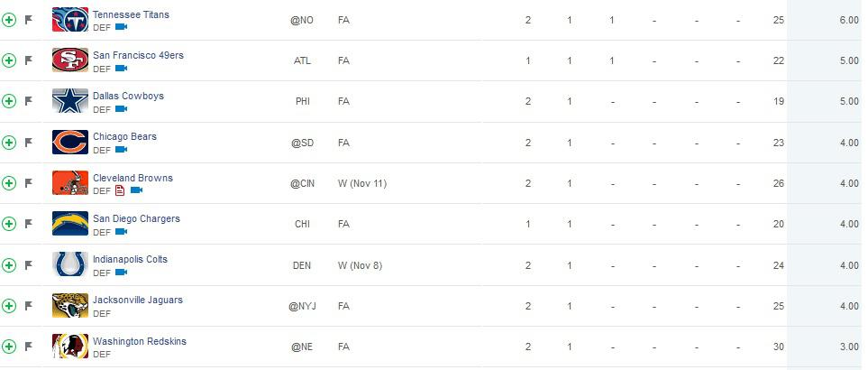Open Tennessee Titans video icon

pos(122,26)
